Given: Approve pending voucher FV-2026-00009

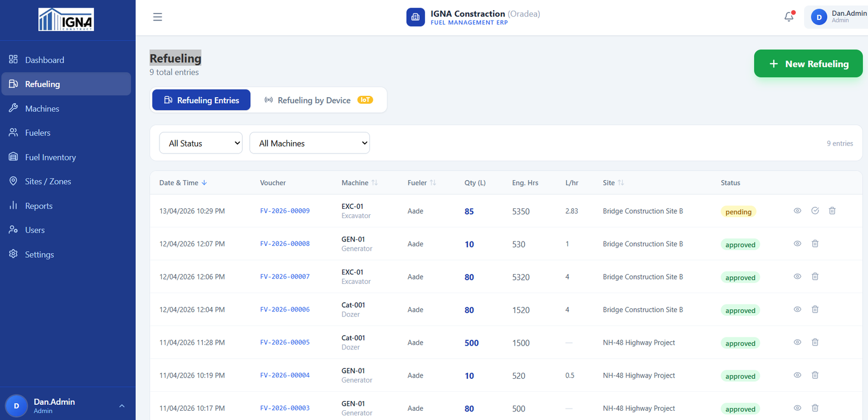Looking at the screenshot, I should point(815,211).
